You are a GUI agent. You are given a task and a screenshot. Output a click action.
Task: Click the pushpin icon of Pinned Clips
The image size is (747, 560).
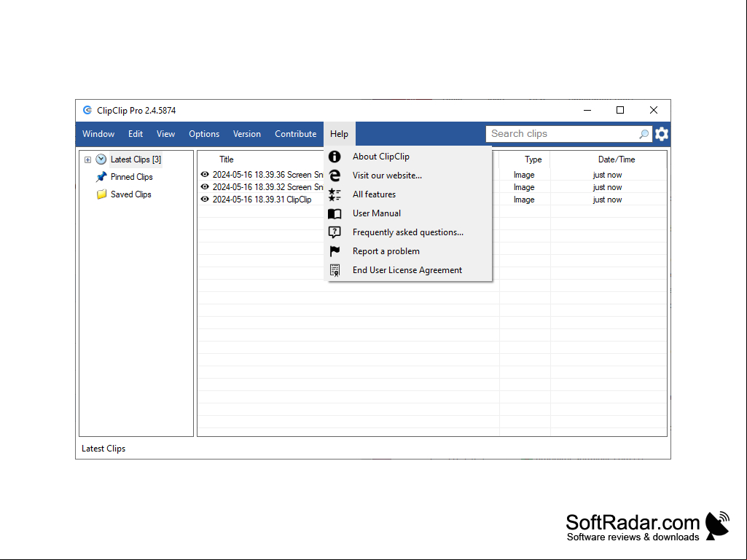click(x=101, y=177)
